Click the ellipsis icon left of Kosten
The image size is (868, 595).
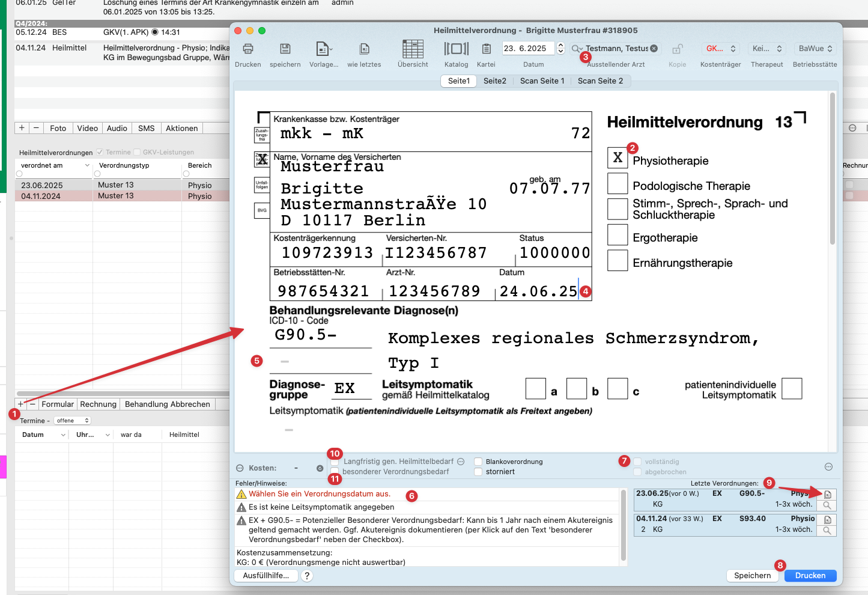point(240,468)
